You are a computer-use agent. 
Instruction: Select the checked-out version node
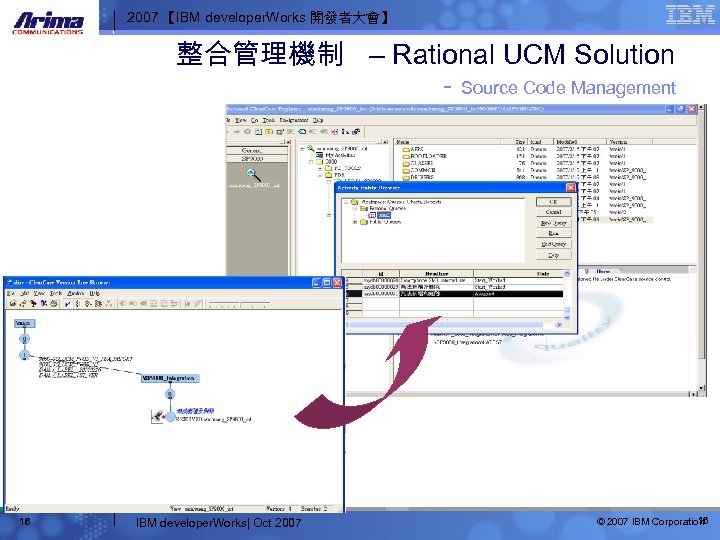(x=170, y=417)
